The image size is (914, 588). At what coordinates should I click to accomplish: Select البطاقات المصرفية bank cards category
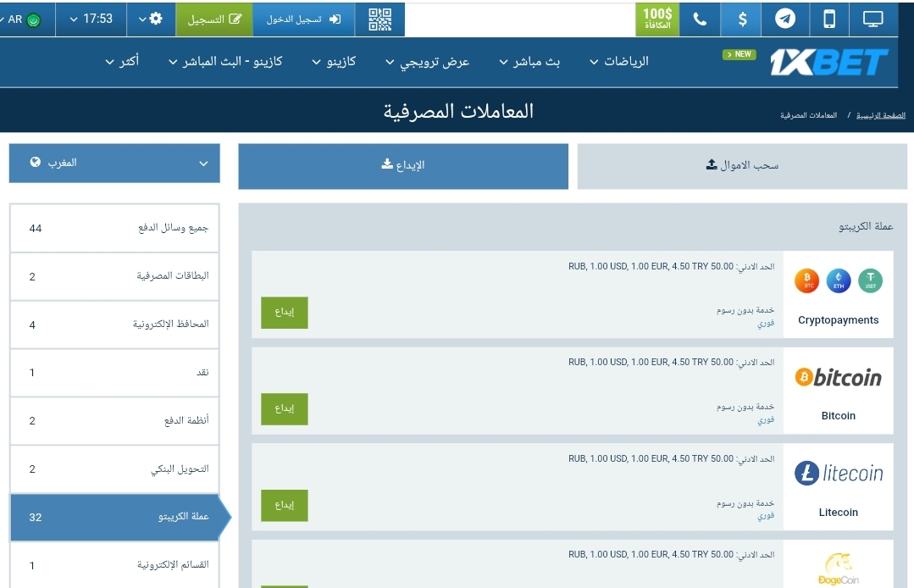115,276
